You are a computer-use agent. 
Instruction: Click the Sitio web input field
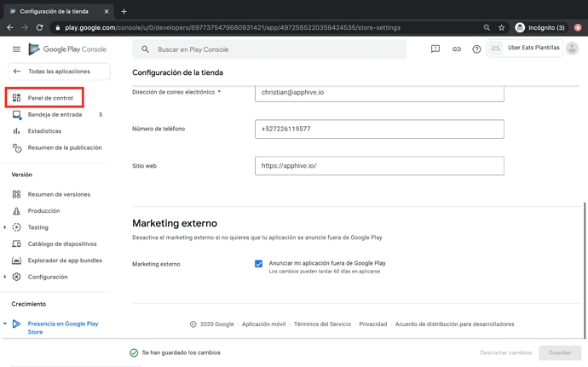click(x=379, y=166)
